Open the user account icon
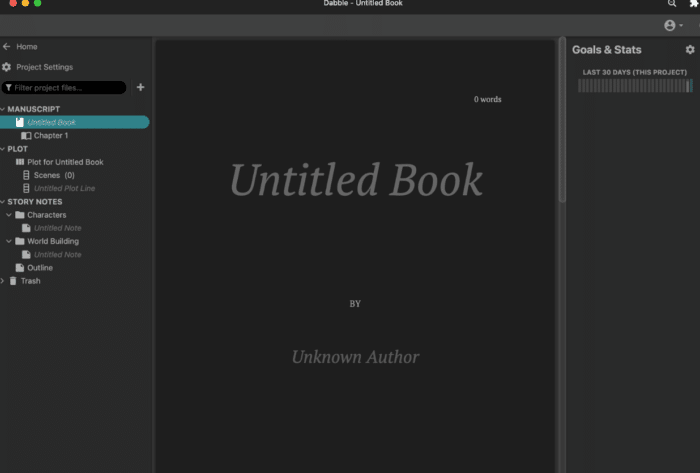The image size is (700, 473). click(x=670, y=25)
